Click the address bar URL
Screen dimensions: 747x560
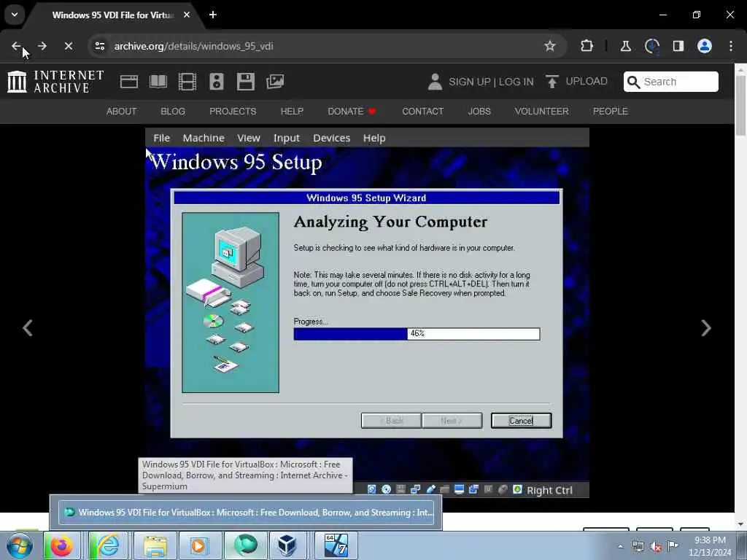click(x=193, y=46)
